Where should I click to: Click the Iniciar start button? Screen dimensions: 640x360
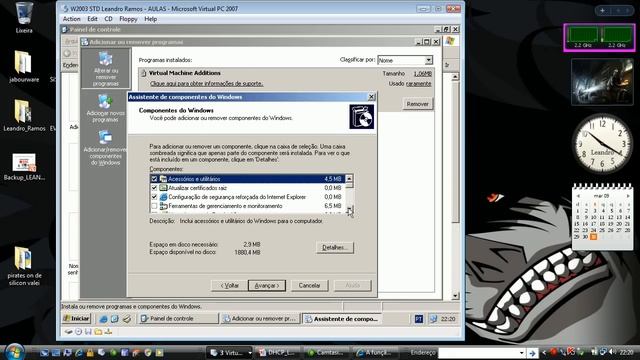[x=76, y=319]
